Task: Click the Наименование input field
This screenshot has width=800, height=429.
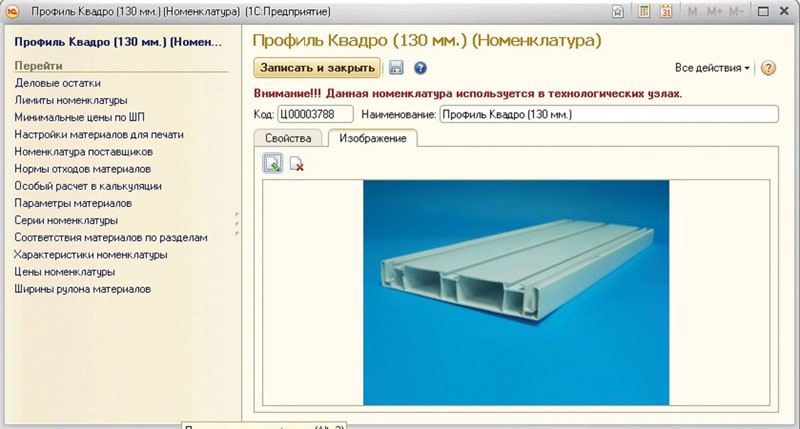Action: (x=609, y=114)
